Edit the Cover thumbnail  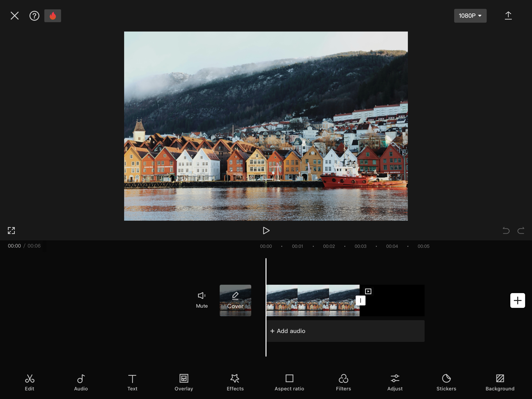point(235,300)
